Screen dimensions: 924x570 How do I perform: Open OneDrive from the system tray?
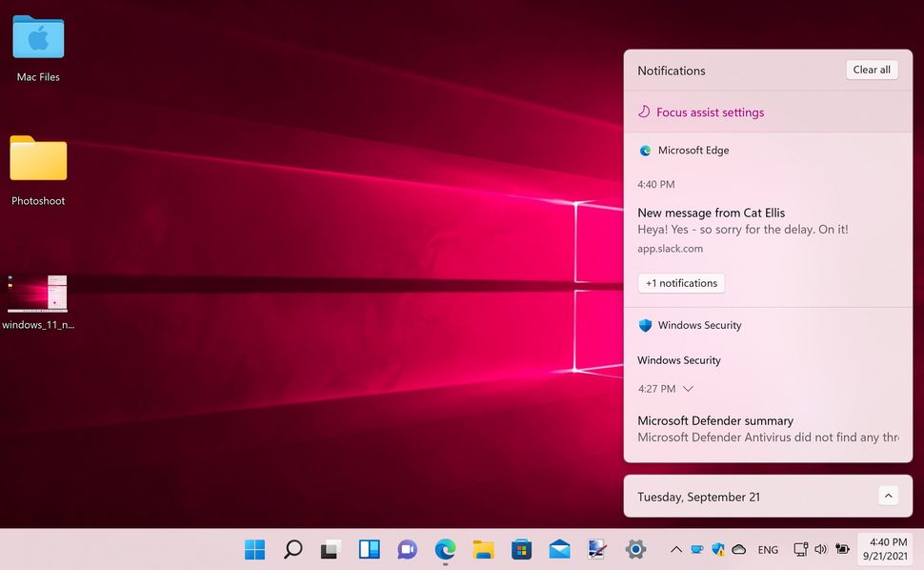click(x=738, y=550)
